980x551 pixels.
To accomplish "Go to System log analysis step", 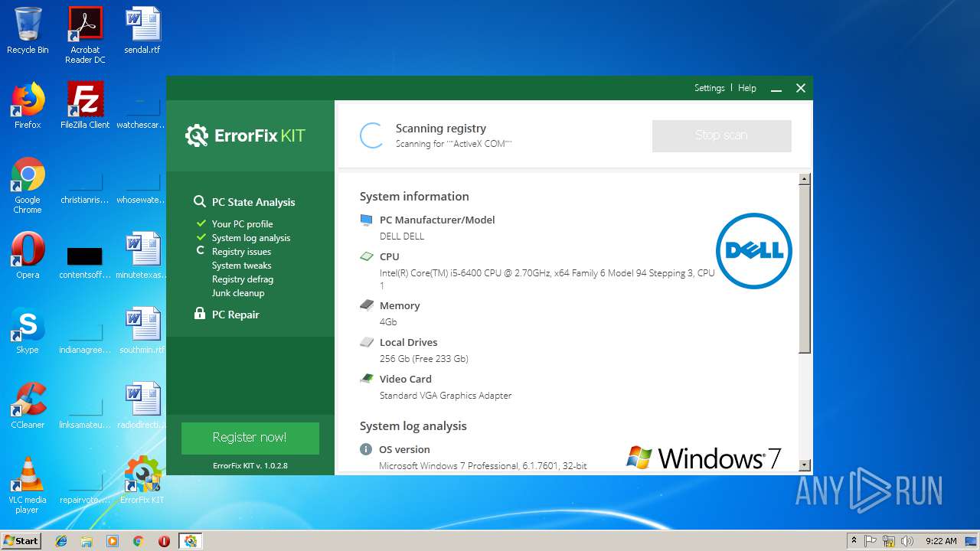I will click(x=251, y=238).
